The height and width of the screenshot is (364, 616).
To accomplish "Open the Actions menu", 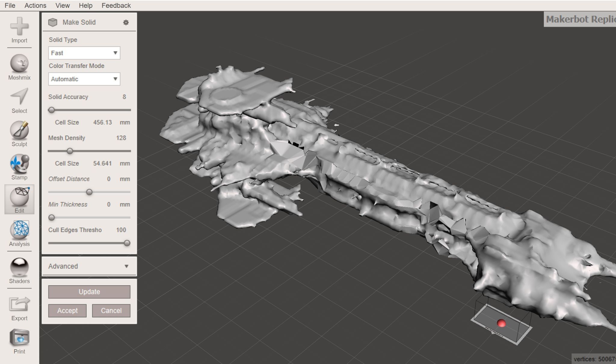I will tap(35, 5).
